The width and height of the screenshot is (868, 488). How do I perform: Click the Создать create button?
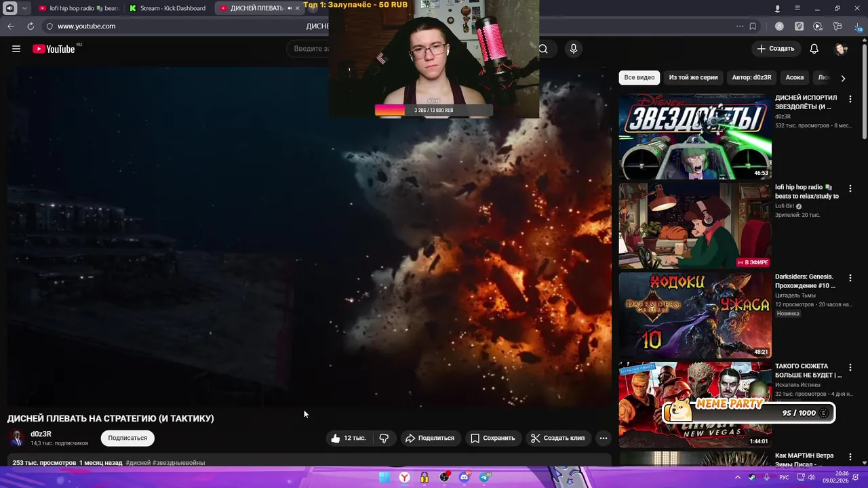pyautogui.click(x=776, y=49)
